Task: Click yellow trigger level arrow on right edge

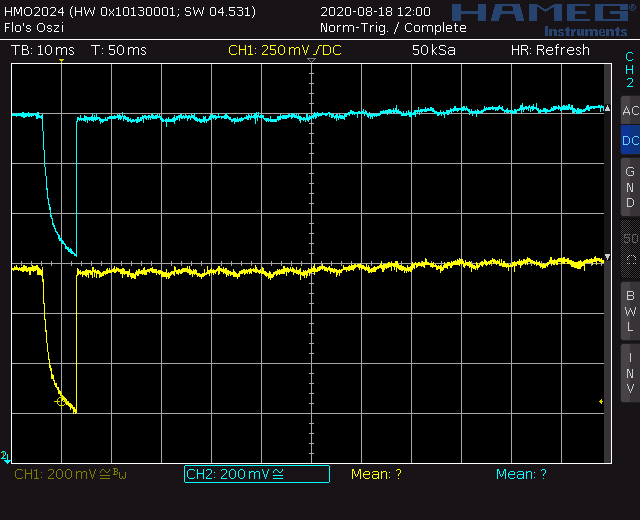Action: (x=601, y=402)
